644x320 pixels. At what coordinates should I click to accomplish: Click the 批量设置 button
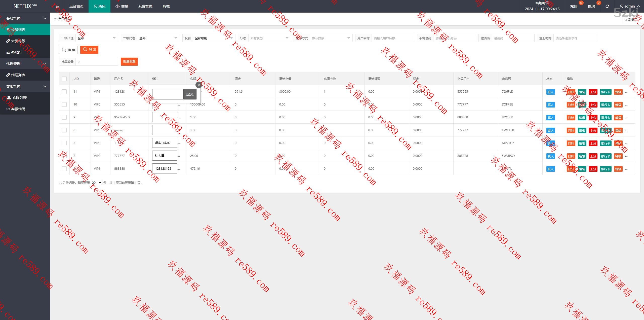pyautogui.click(x=129, y=62)
